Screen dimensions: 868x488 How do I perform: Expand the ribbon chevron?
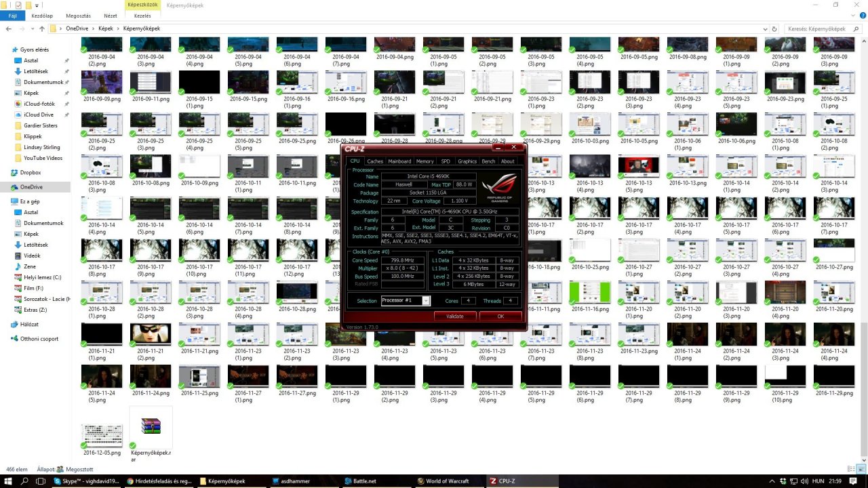click(x=852, y=15)
